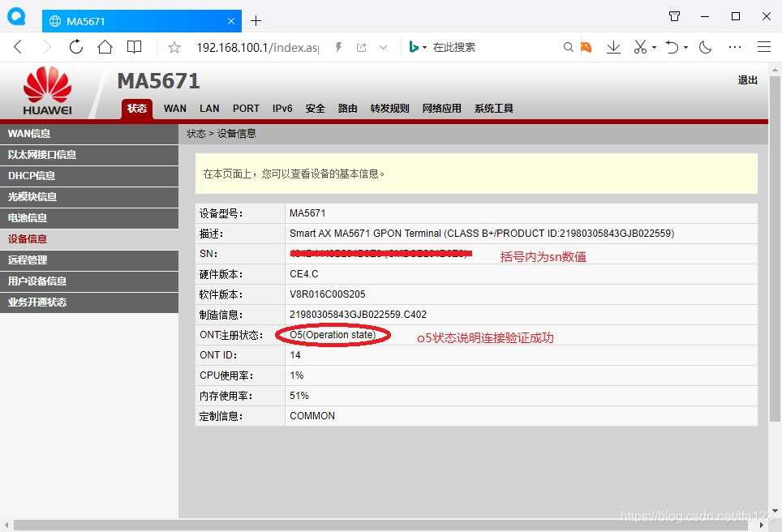Reload the page with refresh icon
Screen dimensions: 782x532
75,47
